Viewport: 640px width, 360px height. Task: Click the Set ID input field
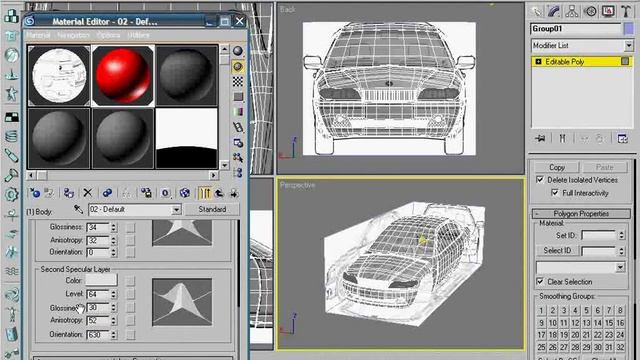pyautogui.click(x=599, y=236)
